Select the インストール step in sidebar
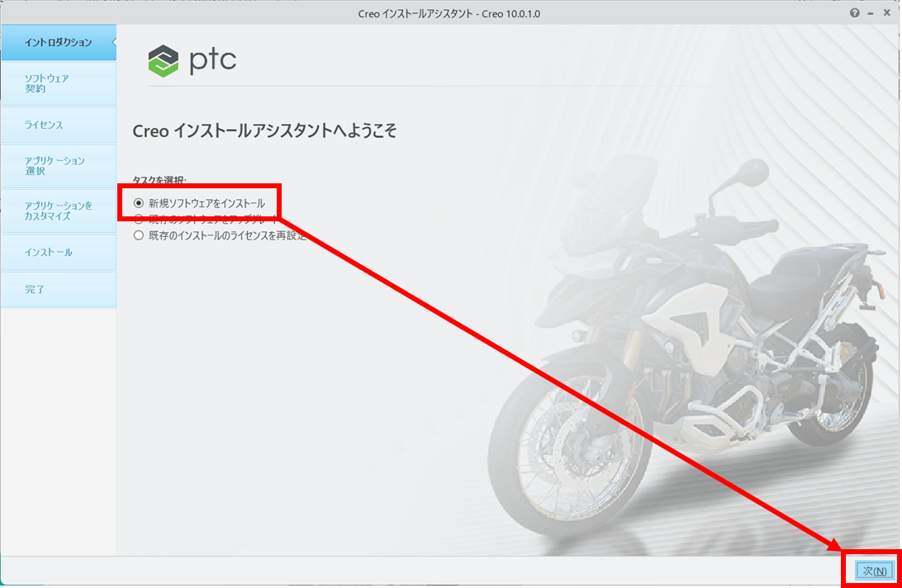This screenshot has height=588, width=902. pos(58,252)
